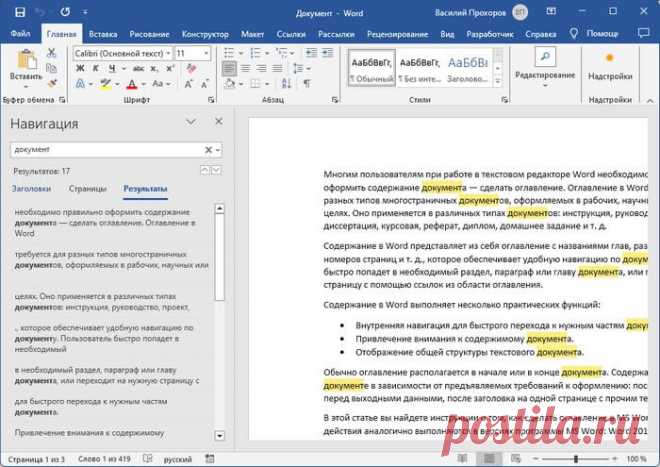Toggle justified text alignment
This screenshot has height=467, width=660.
pyautogui.click(x=277, y=68)
